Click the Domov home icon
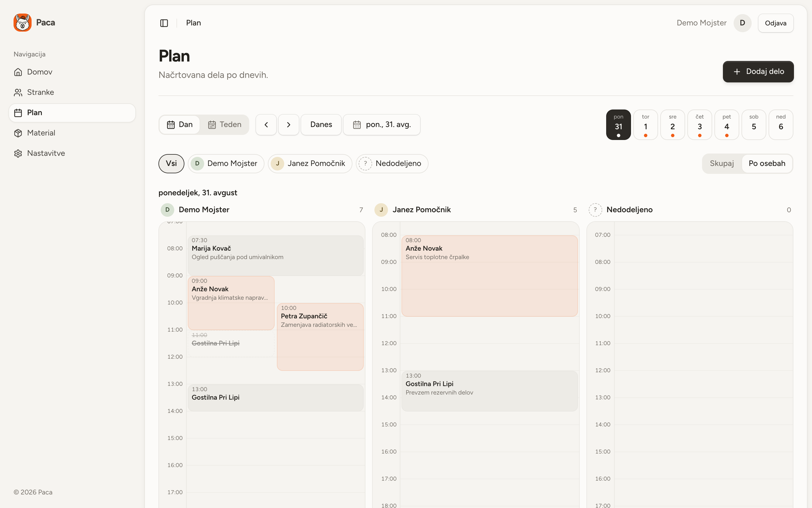The image size is (812, 508). (18, 72)
